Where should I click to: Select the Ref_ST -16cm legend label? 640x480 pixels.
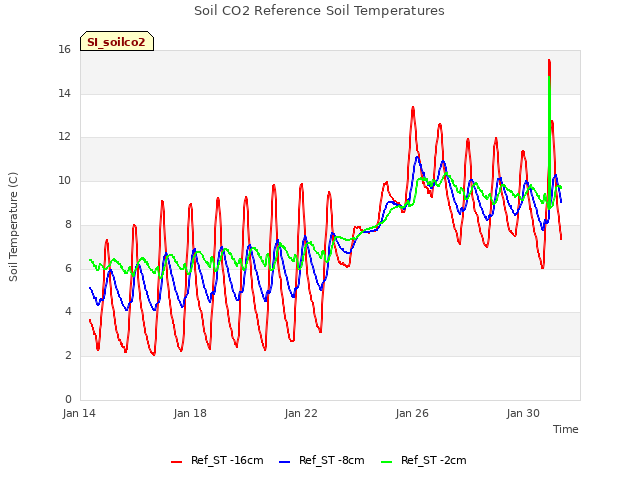click(227, 460)
